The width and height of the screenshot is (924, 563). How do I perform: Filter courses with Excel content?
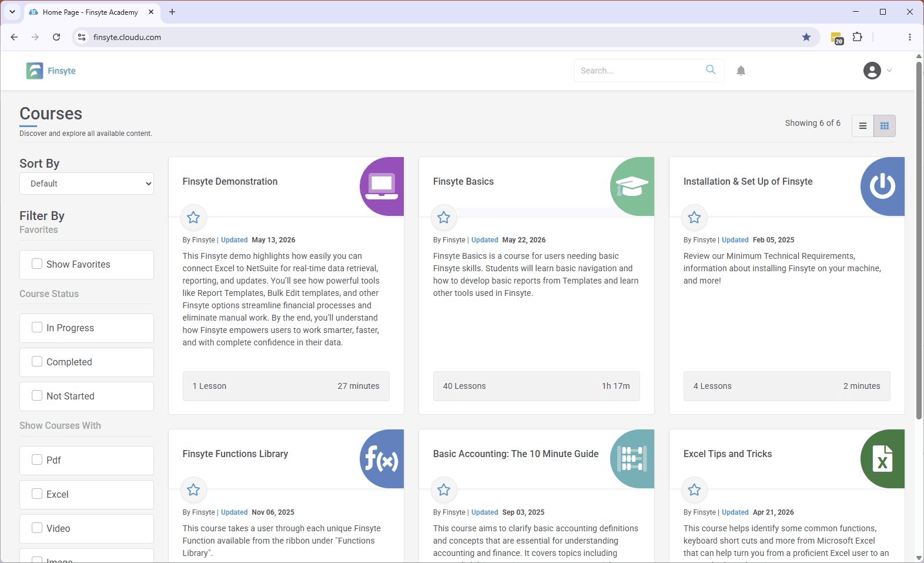pos(37,494)
